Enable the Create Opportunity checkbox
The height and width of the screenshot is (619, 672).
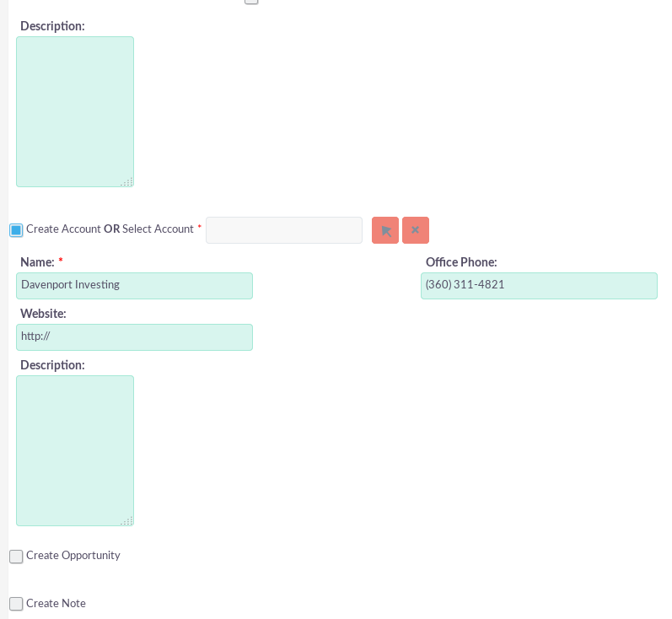click(x=16, y=557)
